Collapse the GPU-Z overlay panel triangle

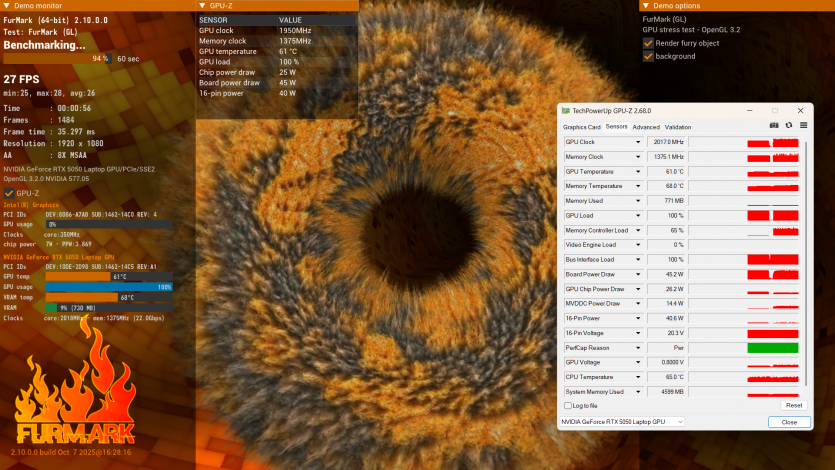(202, 6)
